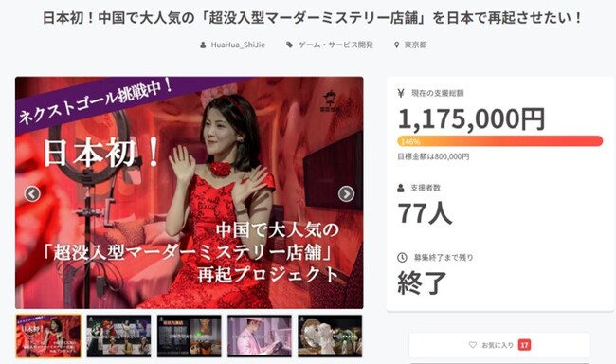Select the third dark room thumbnail
This screenshot has width=616, height=364.
pos(189,337)
